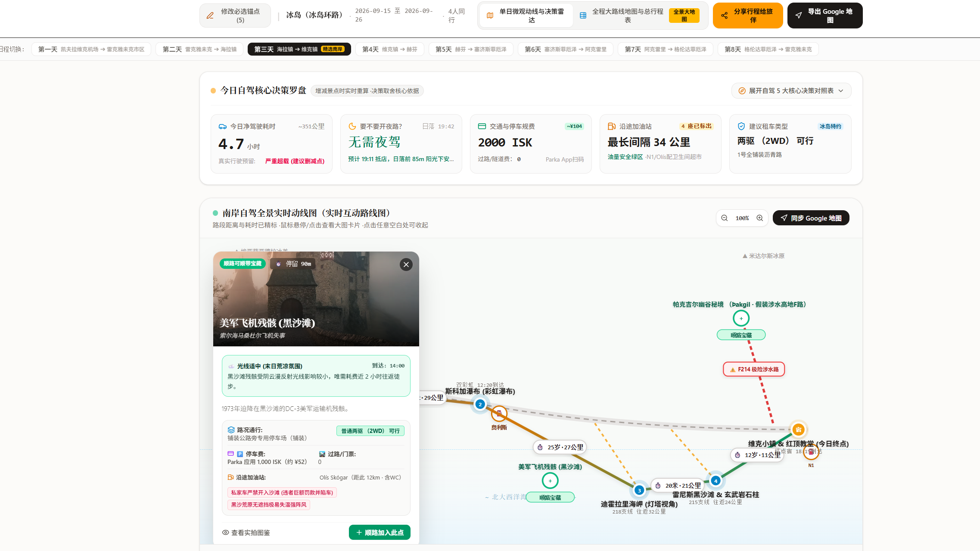Viewport: 980px width, 551px height.
Task: Click 分享行程给旅伴 share button
Action: tap(747, 16)
